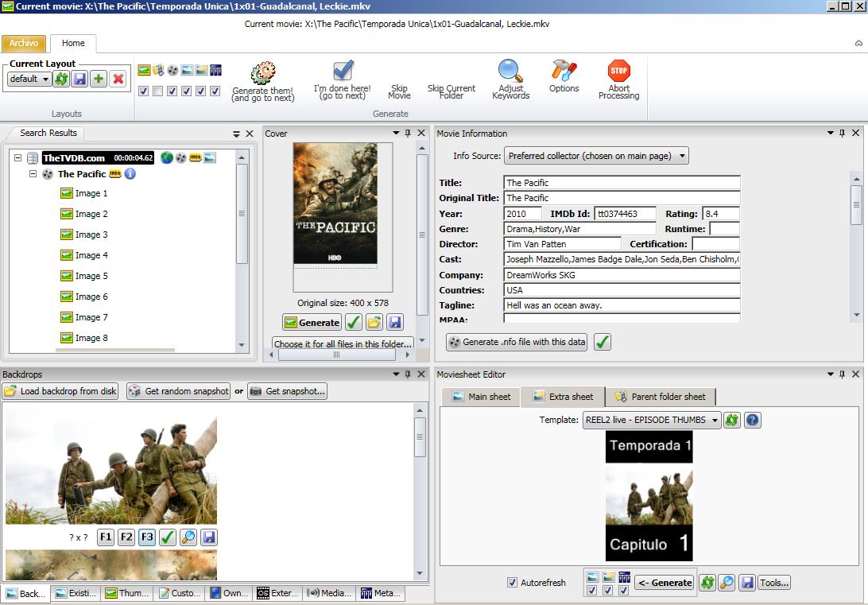This screenshot has height=605, width=868.
Task: Toggle the Autorefresh checkbox
Action: pyautogui.click(x=512, y=583)
